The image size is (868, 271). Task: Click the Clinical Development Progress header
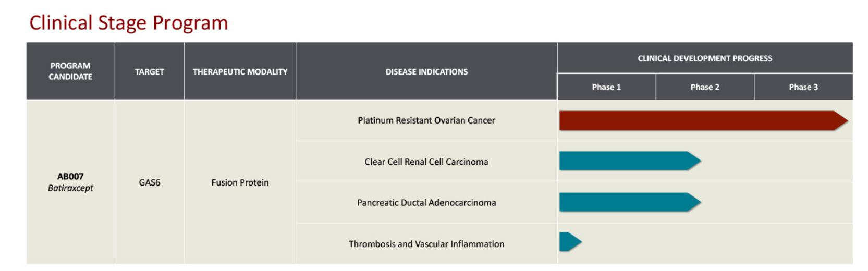pyautogui.click(x=705, y=58)
